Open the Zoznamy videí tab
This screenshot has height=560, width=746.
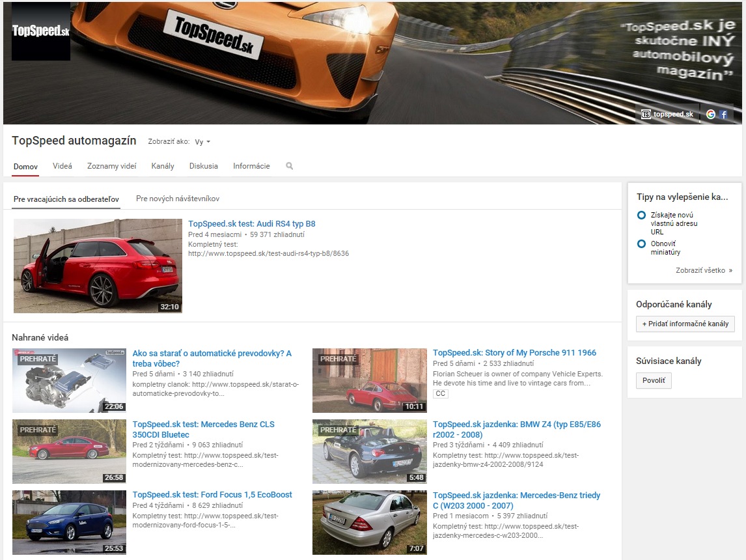click(111, 166)
